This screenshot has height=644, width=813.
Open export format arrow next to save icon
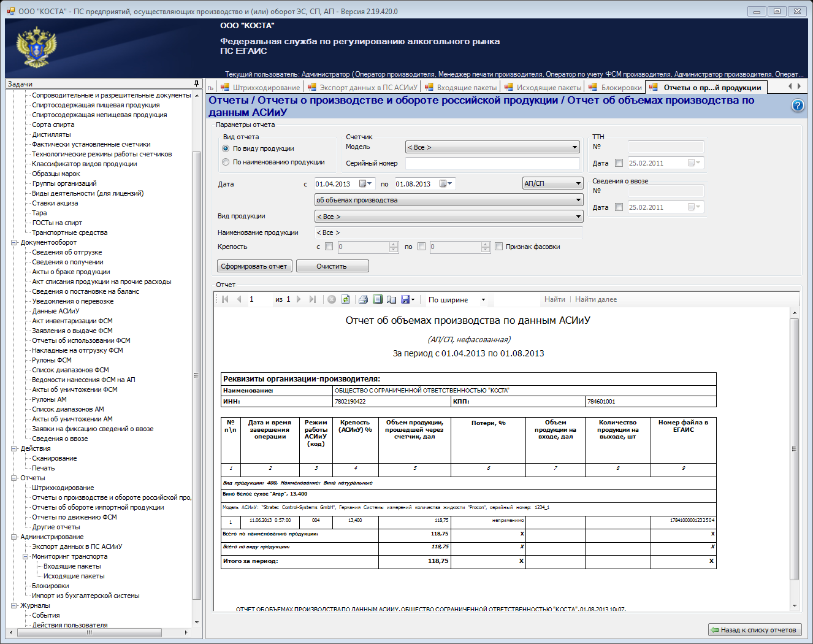(413, 300)
